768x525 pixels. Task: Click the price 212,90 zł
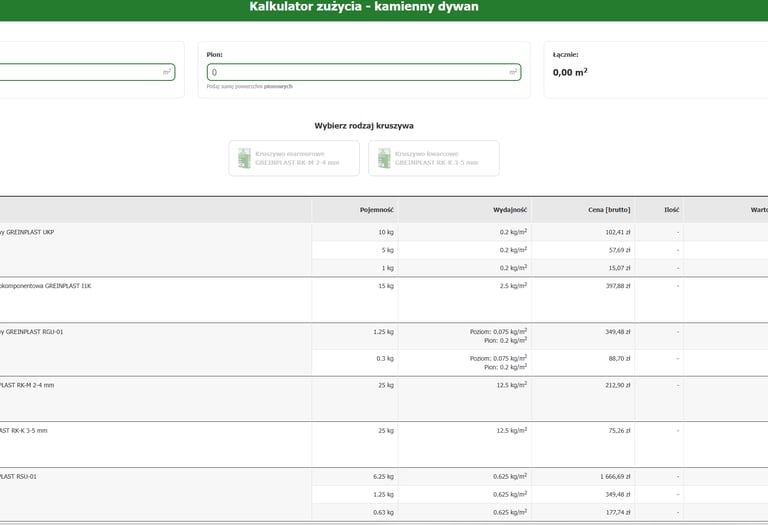(x=618, y=385)
